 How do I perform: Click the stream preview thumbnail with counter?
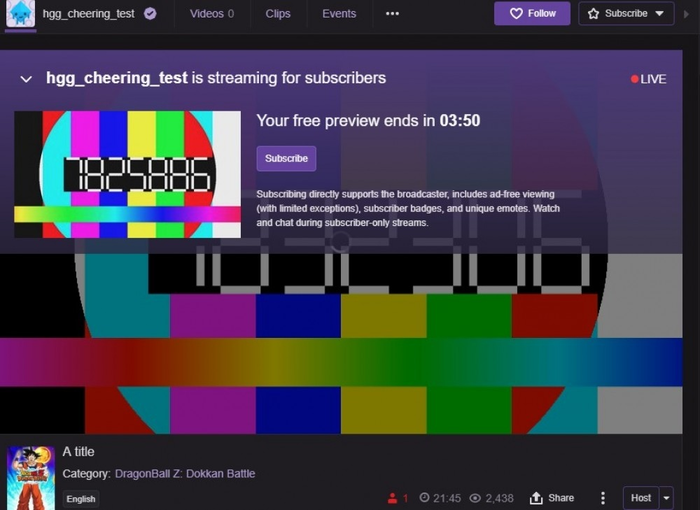click(x=128, y=174)
